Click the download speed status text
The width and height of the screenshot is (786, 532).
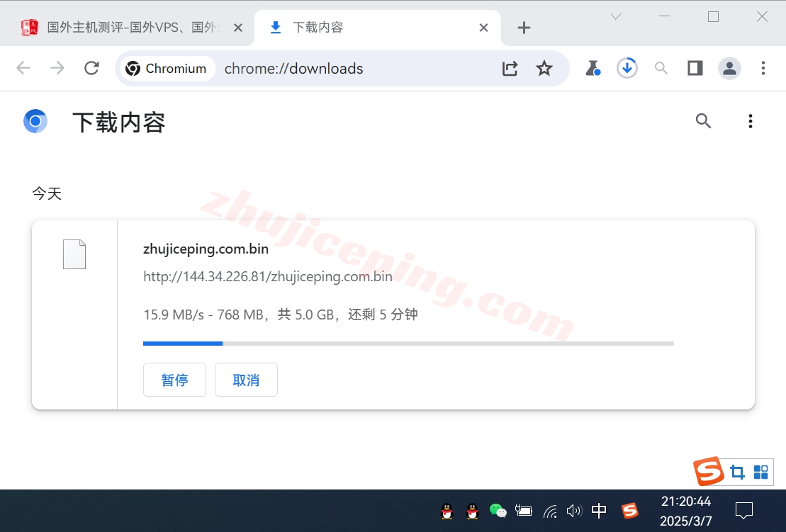point(280,315)
